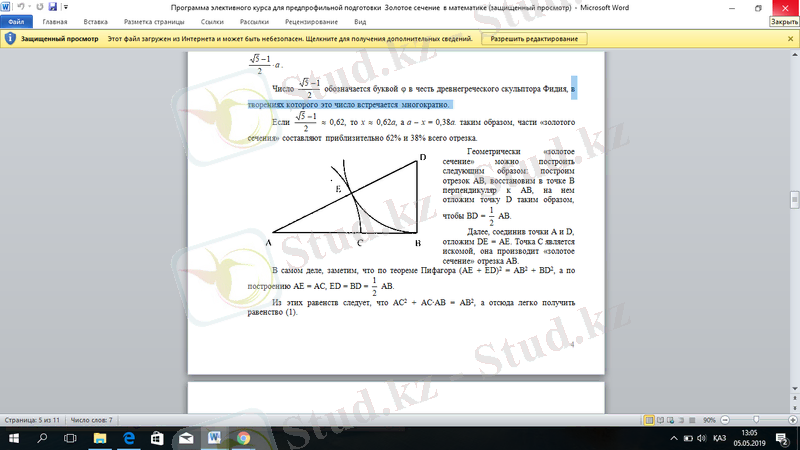
Task: Click the 90% zoom level button
Action: (x=709, y=420)
